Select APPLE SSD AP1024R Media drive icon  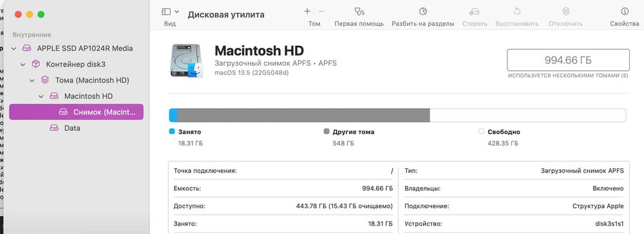[x=26, y=48]
